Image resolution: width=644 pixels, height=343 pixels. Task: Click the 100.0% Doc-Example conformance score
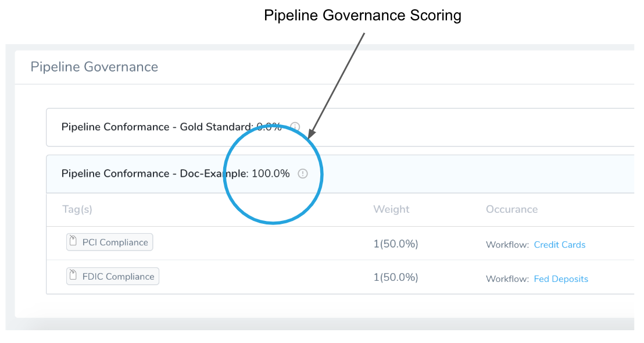tap(271, 174)
